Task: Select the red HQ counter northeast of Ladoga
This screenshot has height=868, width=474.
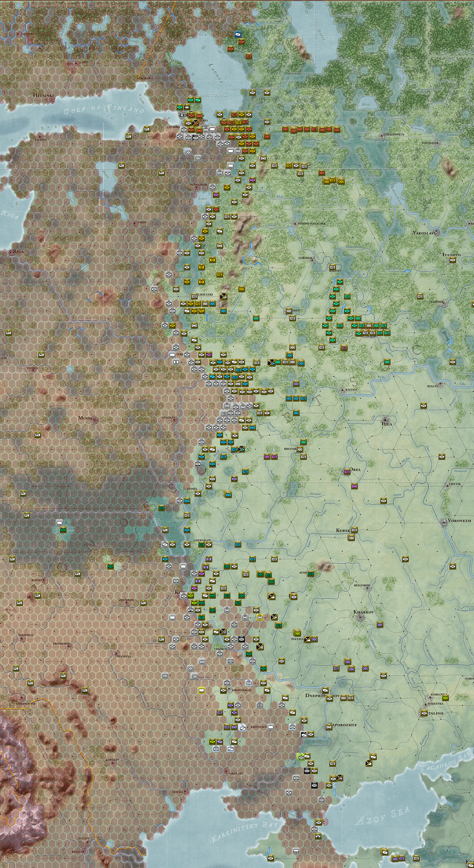Action: [x=249, y=56]
